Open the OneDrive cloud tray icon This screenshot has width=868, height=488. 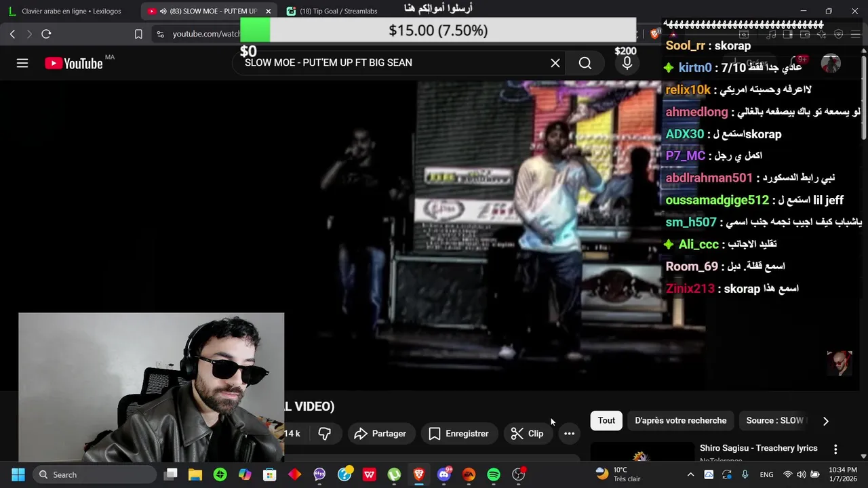point(709,474)
